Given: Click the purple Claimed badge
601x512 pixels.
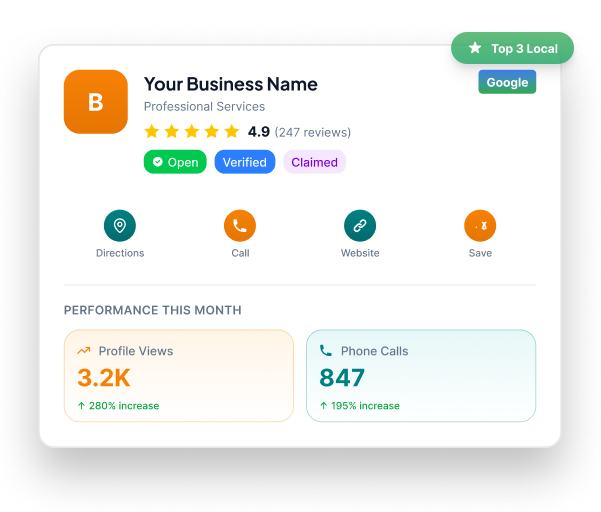Looking at the screenshot, I should pos(314,162).
